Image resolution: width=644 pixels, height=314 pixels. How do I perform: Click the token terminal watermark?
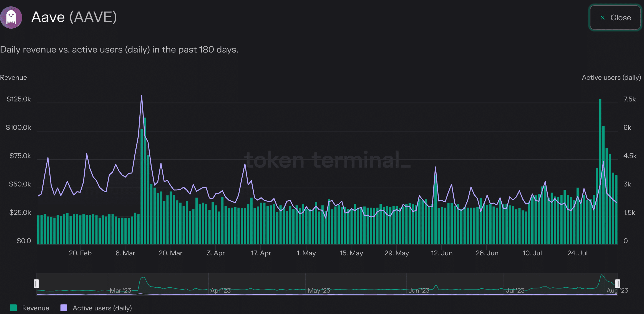tap(327, 160)
